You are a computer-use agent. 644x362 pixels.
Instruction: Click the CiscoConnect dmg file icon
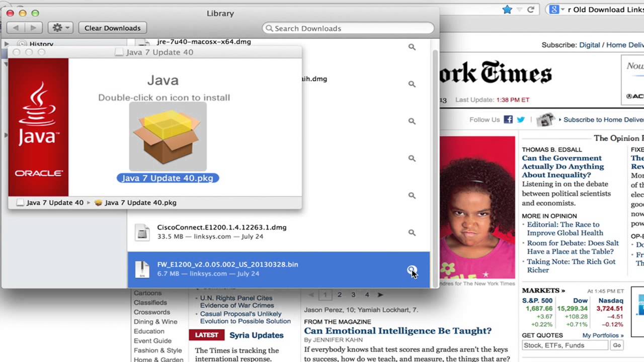pos(142,232)
